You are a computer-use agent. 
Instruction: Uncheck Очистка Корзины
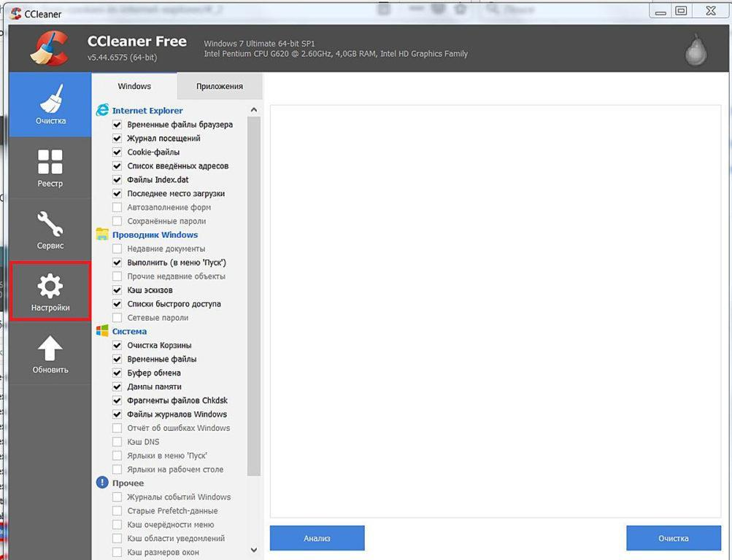point(117,346)
